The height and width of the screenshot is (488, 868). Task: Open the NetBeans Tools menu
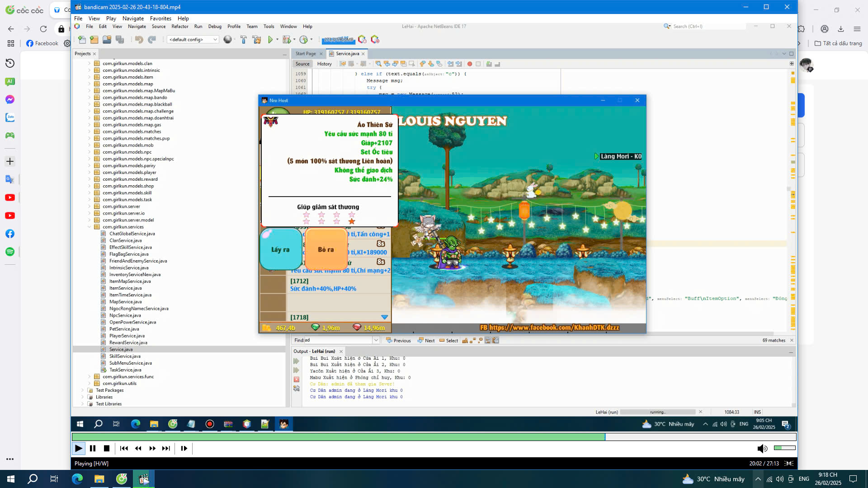[269, 26]
